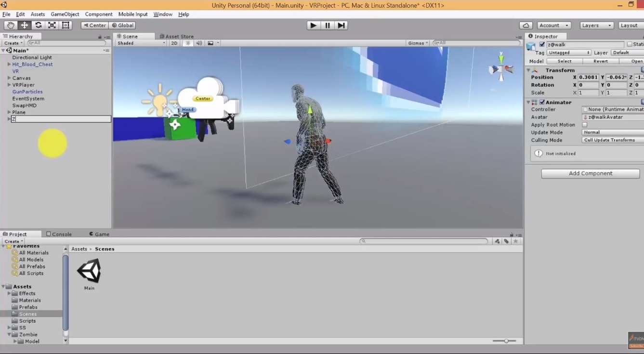Open the Hierarchy Create dropdown

(13, 43)
